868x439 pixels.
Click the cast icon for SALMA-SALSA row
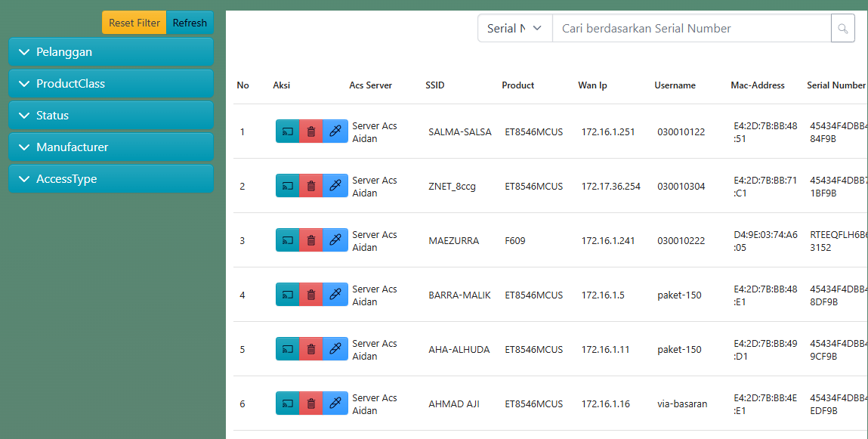[x=288, y=131]
